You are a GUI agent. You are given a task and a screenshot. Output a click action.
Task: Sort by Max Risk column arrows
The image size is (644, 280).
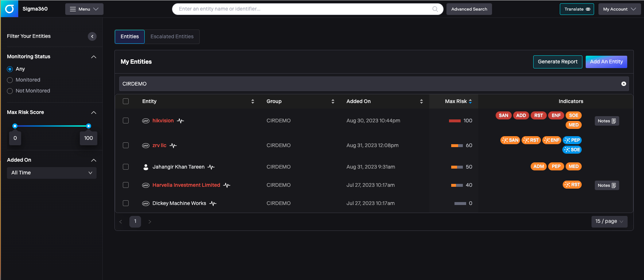coord(470,102)
